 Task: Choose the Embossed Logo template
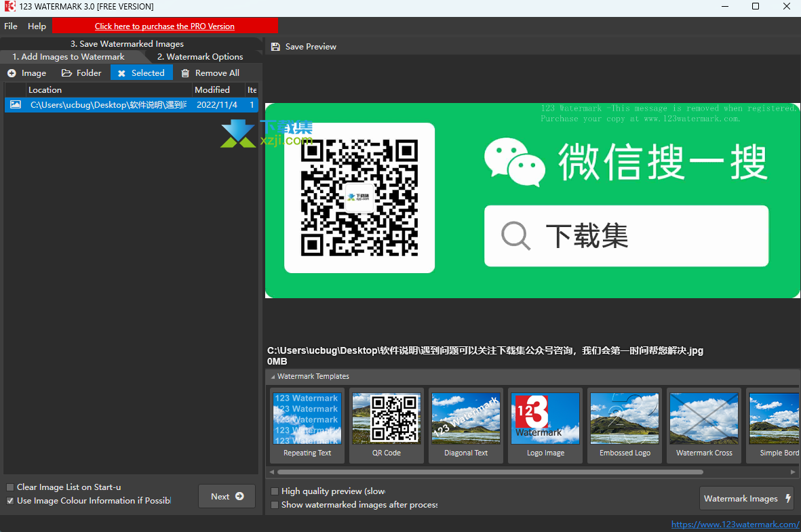pyautogui.click(x=625, y=426)
